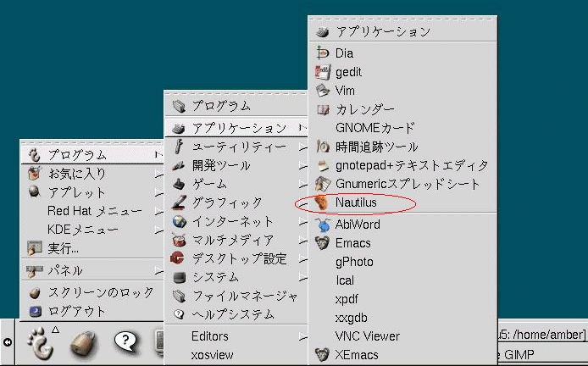Expand the インターネット internet submenu
This screenshot has width=588, height=366.
click(x=236, y=221)
